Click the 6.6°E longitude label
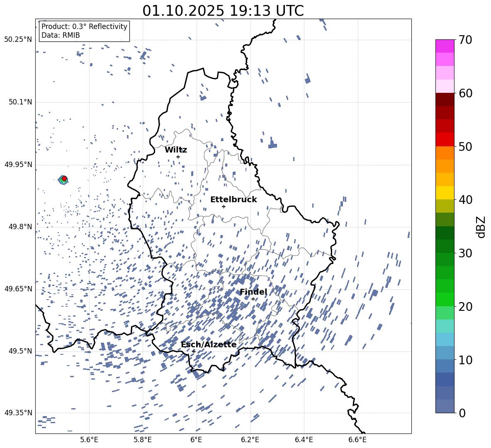This screenshot has height=448, width=491. click(357, 440)
